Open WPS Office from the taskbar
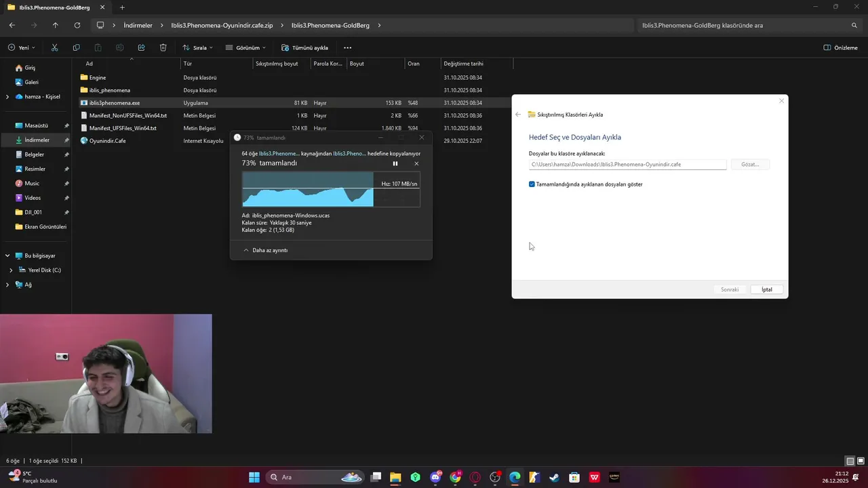Viewport: 868px width, 488px height. click(x=595, y=477)
